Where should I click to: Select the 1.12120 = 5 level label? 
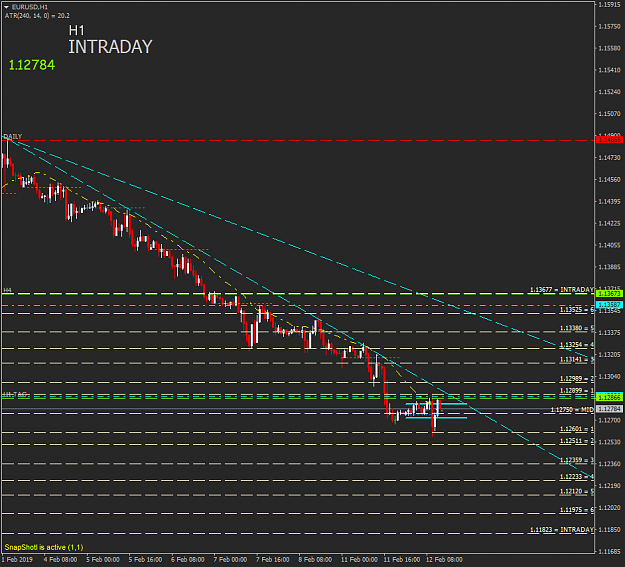click(577, 491)
